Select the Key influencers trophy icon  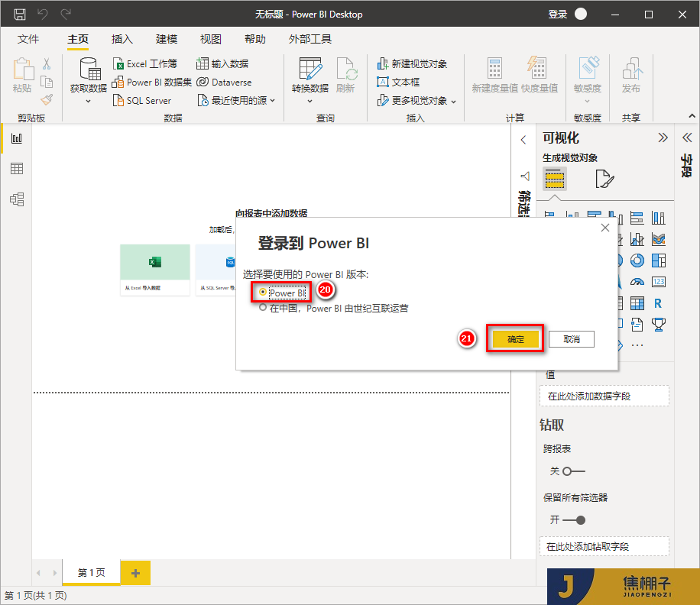click(x=659, y=325)
